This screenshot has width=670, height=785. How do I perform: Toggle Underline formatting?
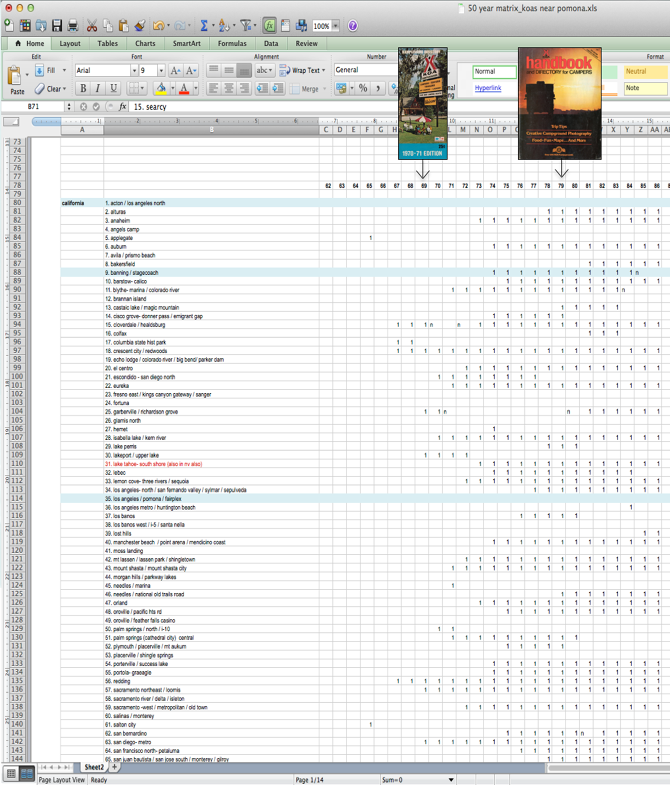pos(112,89)
